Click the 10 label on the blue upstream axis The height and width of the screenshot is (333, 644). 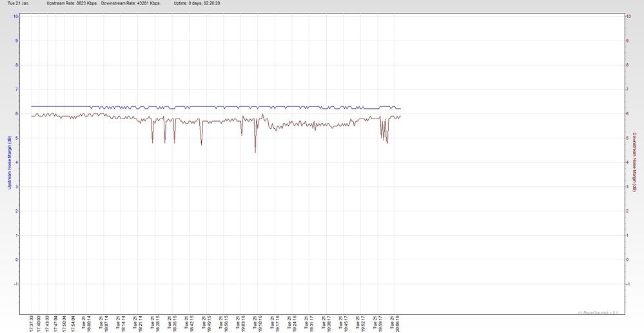(x=15, y=16)
